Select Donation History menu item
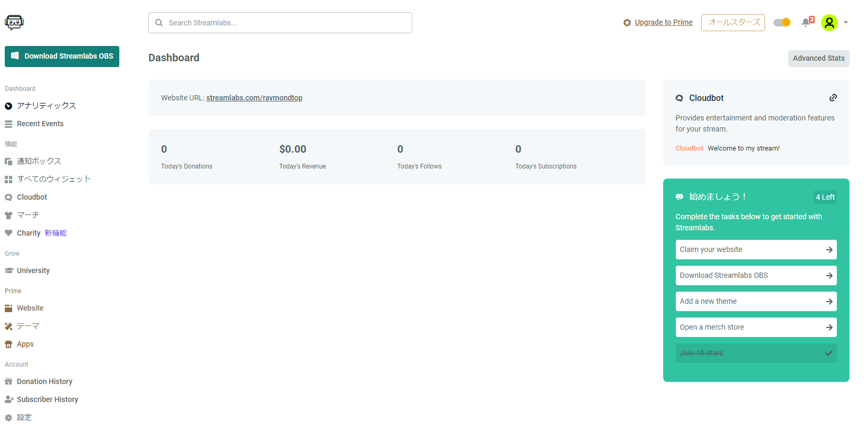The height and width of the screenshot is (430, 868). [x=44, y=381]
